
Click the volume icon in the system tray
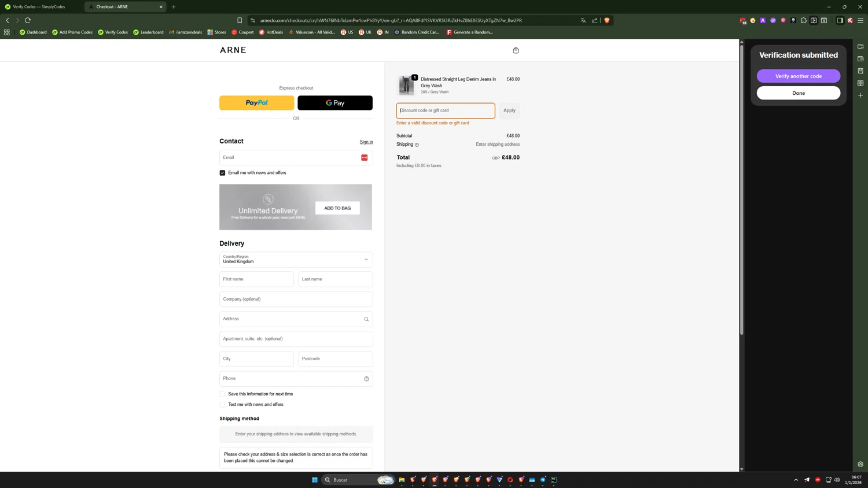[x=837, y=480]
